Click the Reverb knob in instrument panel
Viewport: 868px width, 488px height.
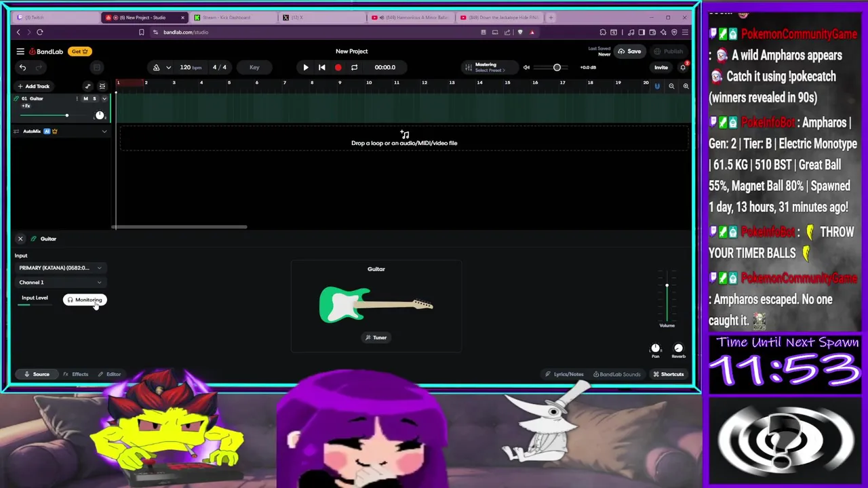pos(678,348)
